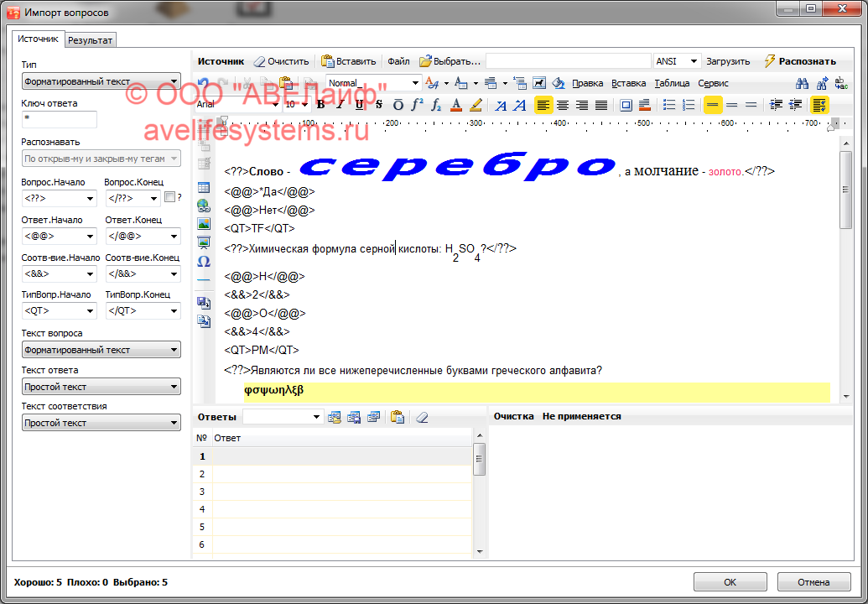Open the Таблица menu
Viewport: 868px width, 604px height.
(672, 83)
